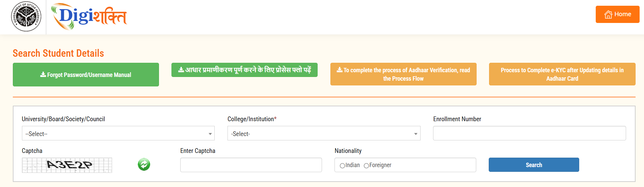The image size is (644, 187).
Task: Click download icon on Hindi Aadhaar button
Action: point(181,70)
